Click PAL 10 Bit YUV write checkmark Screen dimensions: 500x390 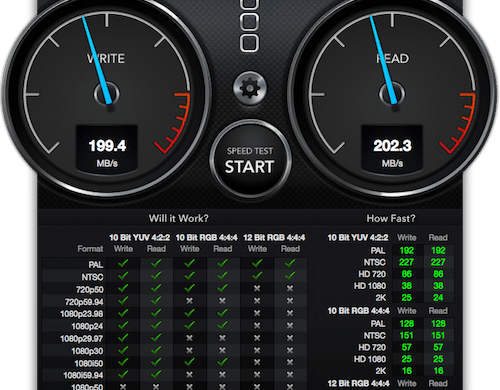coord(123,264)
